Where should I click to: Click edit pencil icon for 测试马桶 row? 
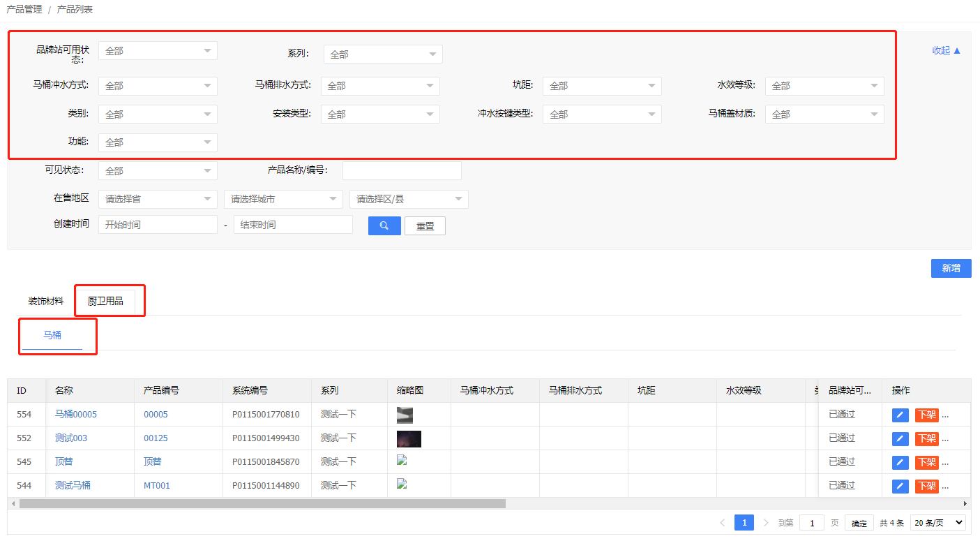coord(900,487)
